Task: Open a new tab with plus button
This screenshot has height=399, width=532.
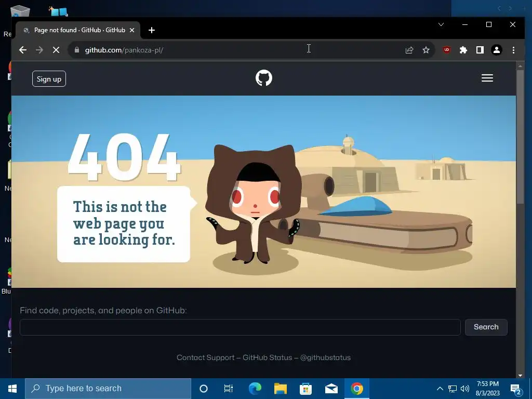Action: 152,30
